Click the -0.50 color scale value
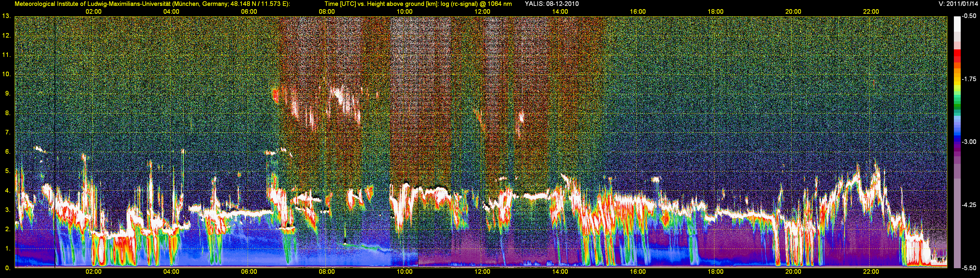980x278 pixels. tap(969, 16)
